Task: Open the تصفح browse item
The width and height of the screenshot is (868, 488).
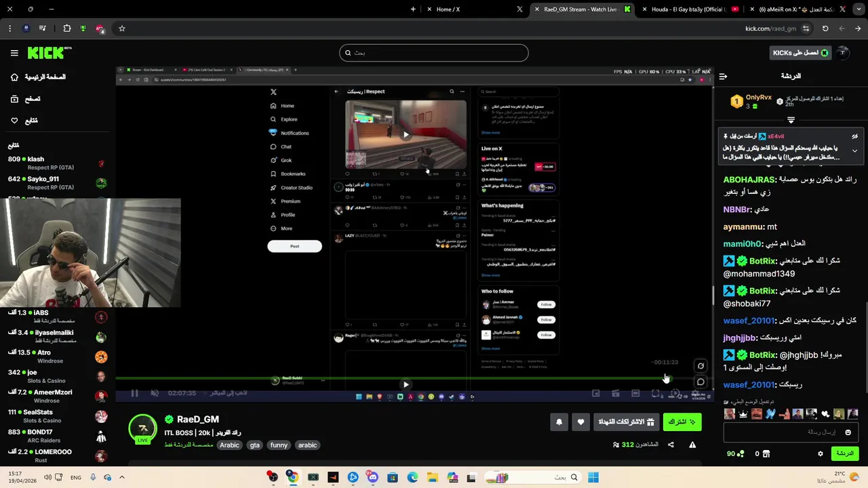Action: [x=25, y=99]
